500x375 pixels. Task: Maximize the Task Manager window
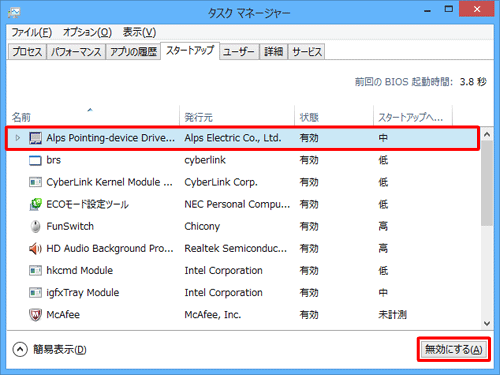pos(449,10)
